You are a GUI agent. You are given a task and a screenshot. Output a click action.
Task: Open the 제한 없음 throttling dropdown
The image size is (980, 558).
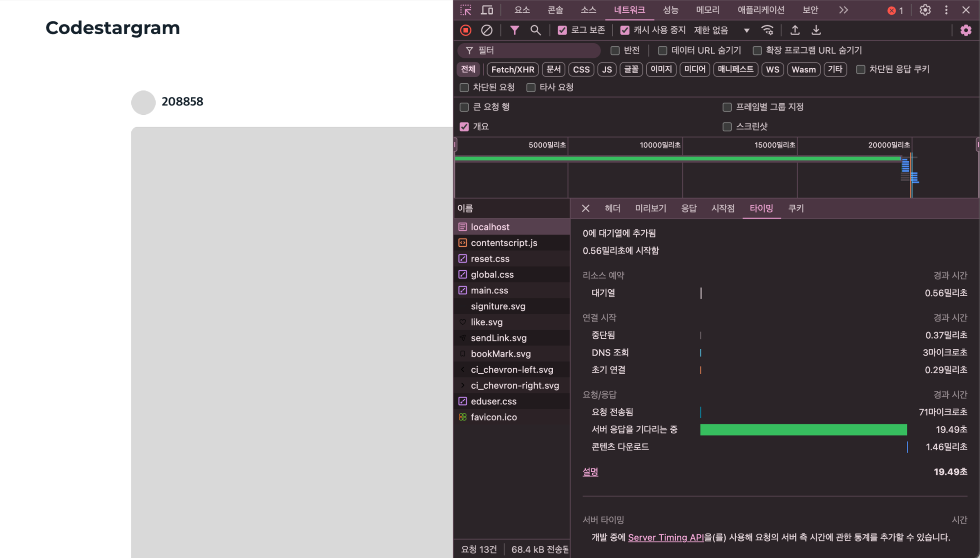click(x=722, y=30)
